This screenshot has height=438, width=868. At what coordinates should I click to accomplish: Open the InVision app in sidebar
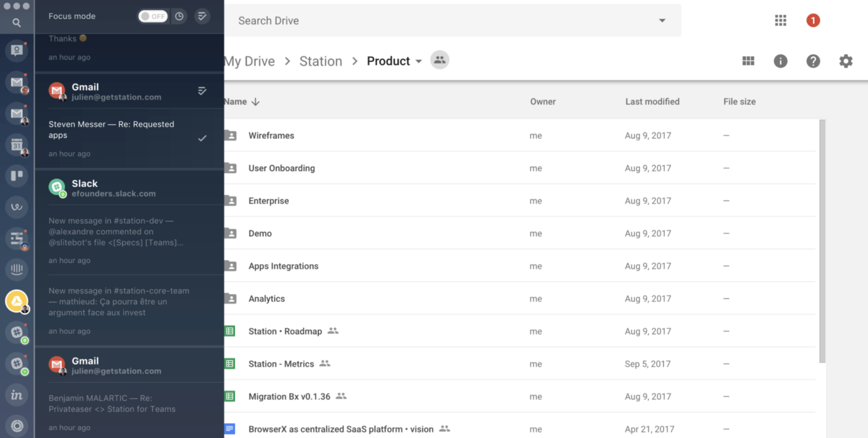tap(17, 395)
